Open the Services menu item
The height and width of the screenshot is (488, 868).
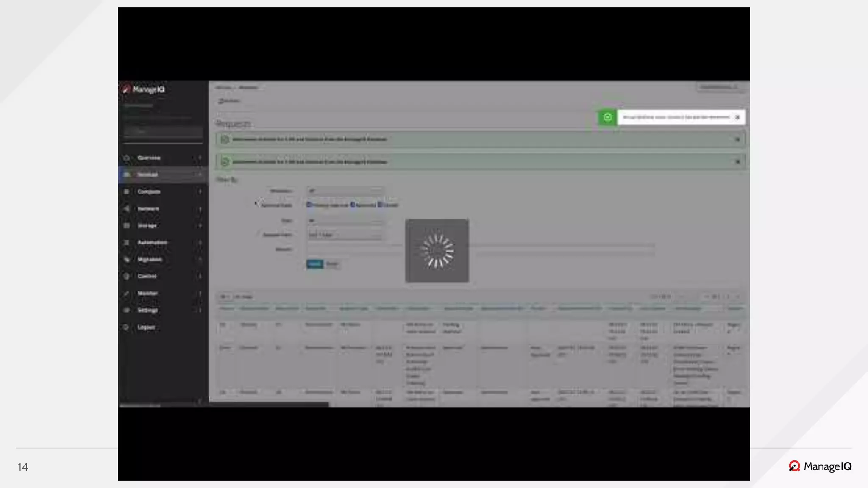coord(147,175)
